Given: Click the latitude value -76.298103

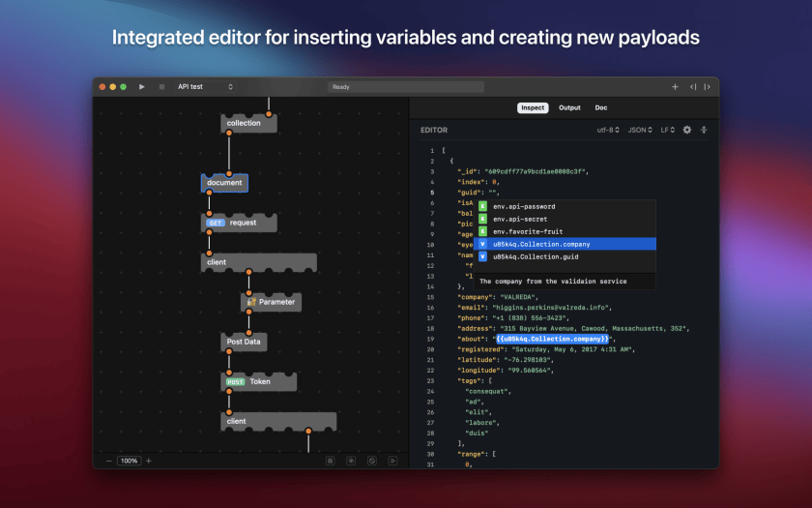Looking at the screenshot, I should click(528, 360).
